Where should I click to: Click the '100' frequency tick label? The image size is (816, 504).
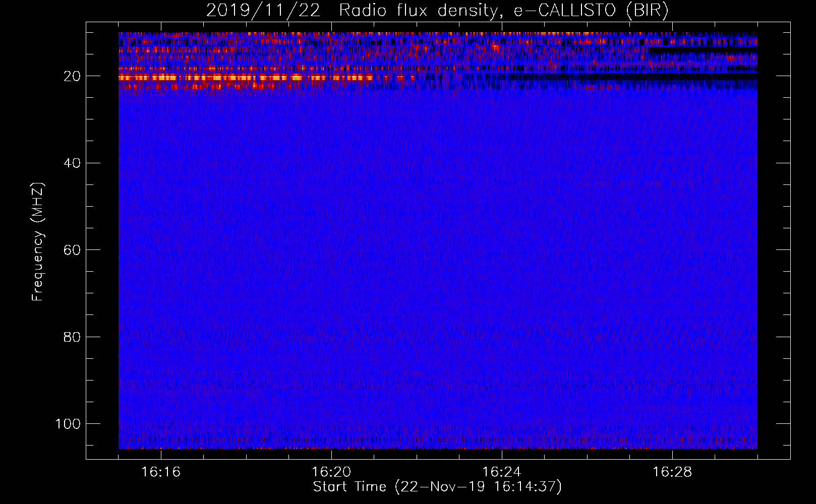(x=68, y=424)
